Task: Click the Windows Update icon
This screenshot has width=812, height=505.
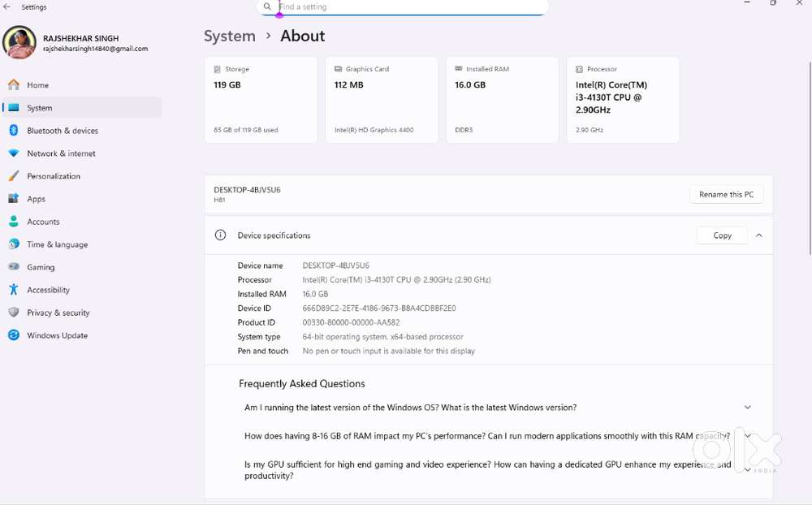Action: 13,335
